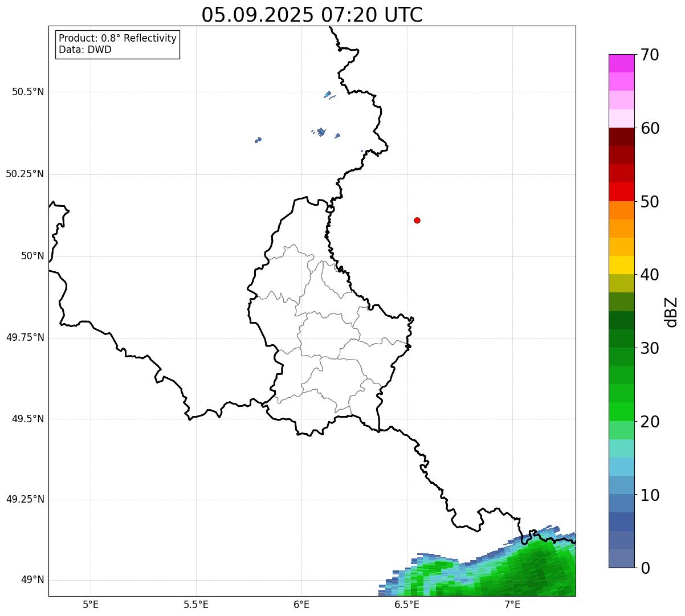Screen dimensions: 685x616
Task: Click the dark maroon swatch just below 60 dBZ
Action: [621, 137]
